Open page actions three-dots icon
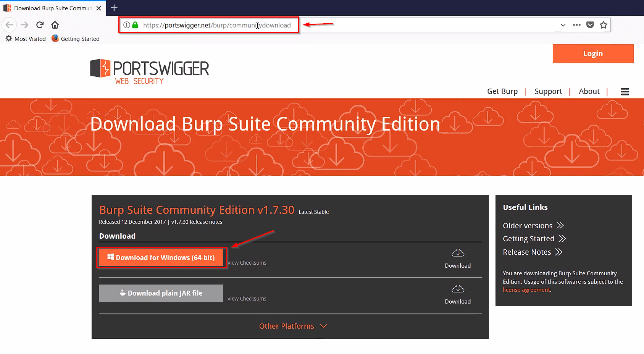644x354 pixels. point(576,25)
